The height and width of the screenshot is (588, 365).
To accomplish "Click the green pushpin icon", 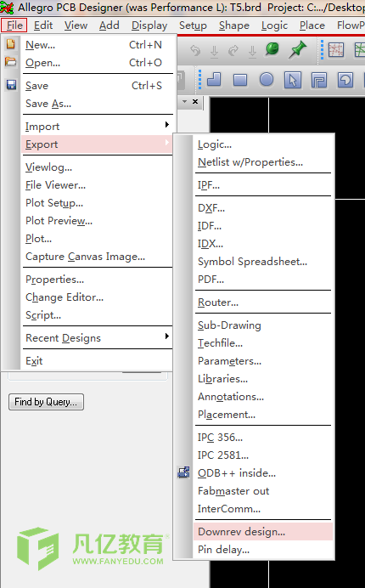I will tap(298, 49).
